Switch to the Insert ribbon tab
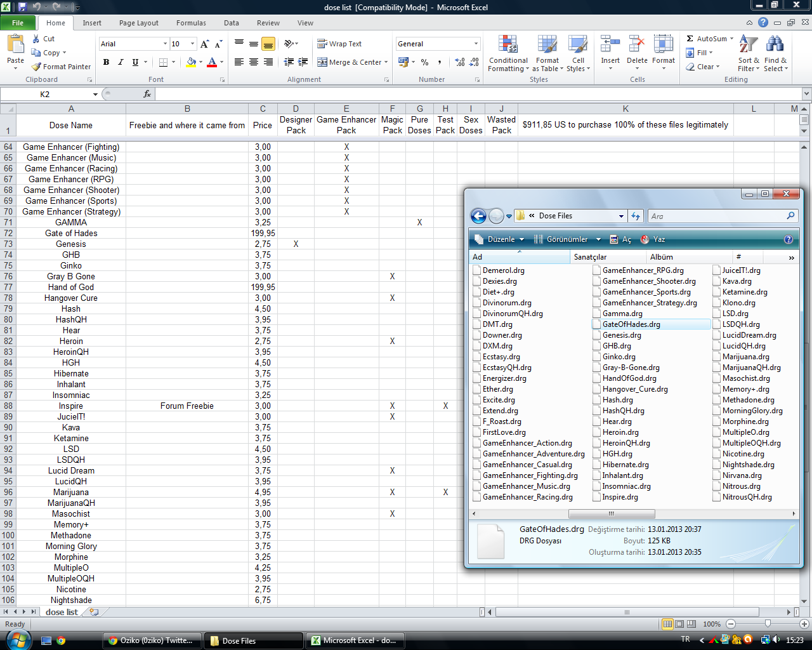This screenshot has height=650, width=812. pos(92,23)
